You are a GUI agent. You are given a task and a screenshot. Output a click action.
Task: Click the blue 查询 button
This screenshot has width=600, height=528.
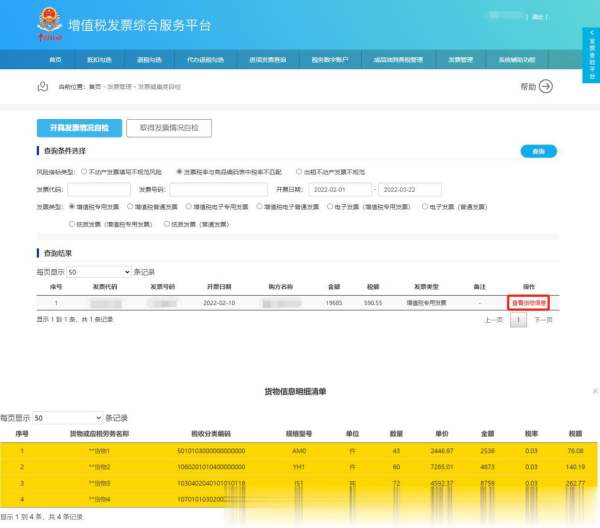click(x=538, y=151)
